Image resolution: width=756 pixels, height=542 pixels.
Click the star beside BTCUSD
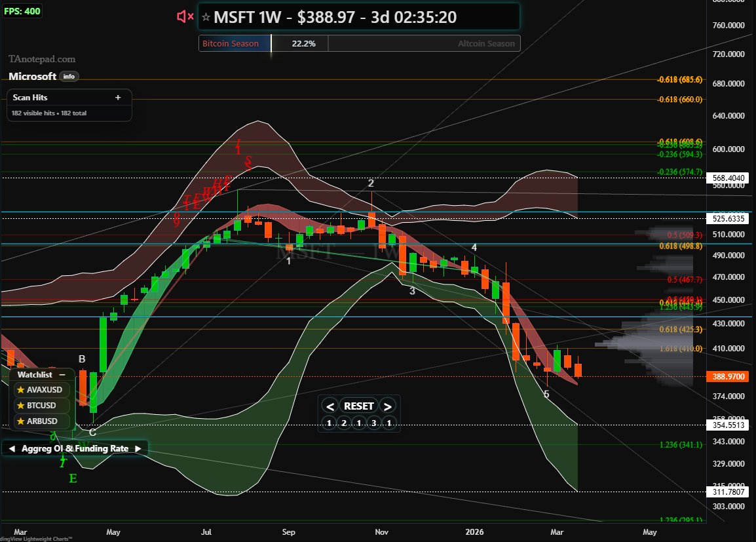click(21, 406)
